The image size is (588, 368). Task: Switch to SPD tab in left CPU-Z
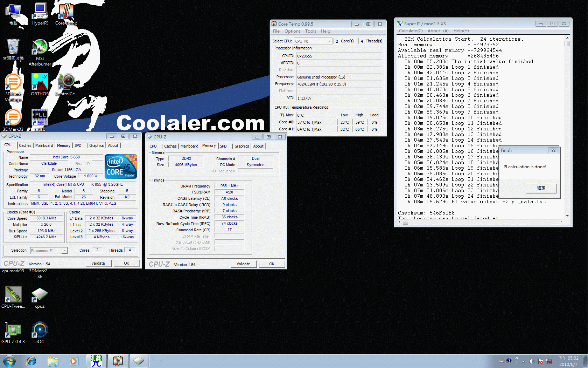78,145
